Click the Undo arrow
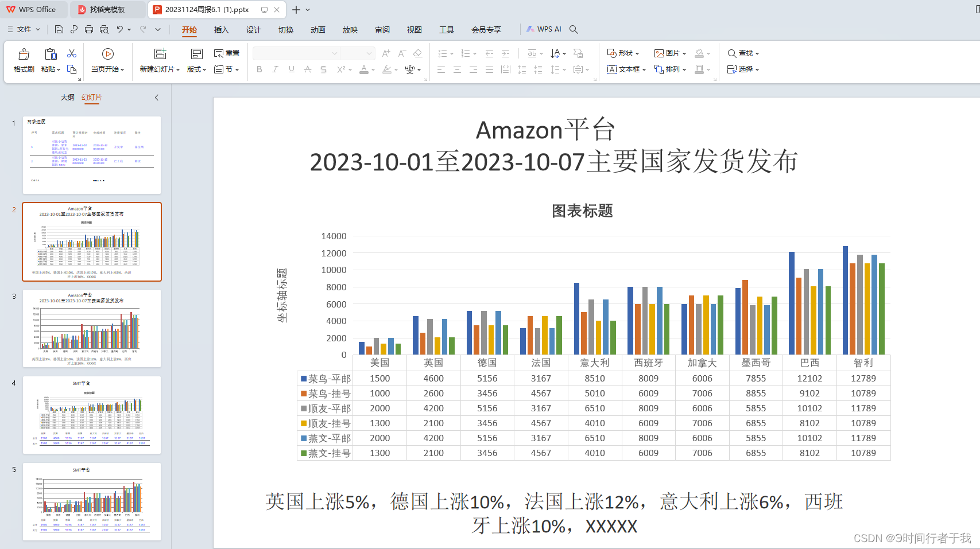 119,29
